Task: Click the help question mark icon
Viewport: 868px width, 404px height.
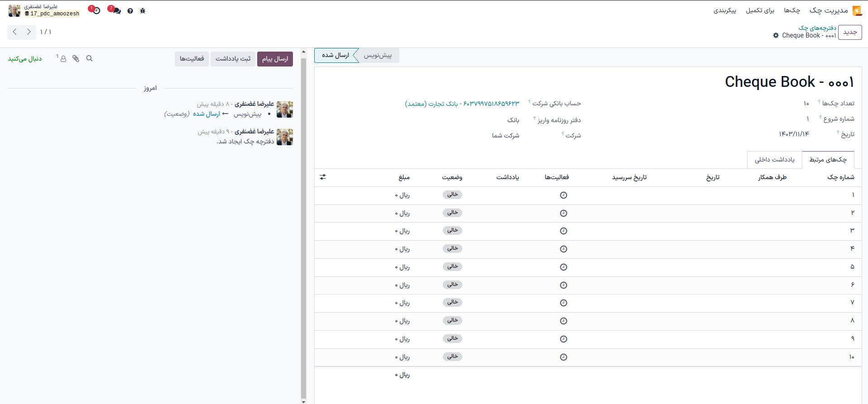Action: (x=130, y=11)
